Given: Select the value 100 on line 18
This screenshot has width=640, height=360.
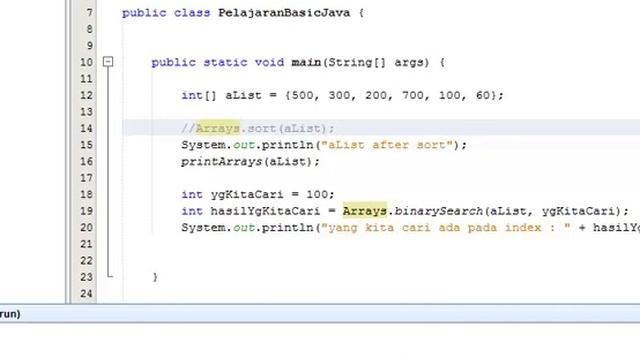Looking at the screenshot, I should [317, 194].
